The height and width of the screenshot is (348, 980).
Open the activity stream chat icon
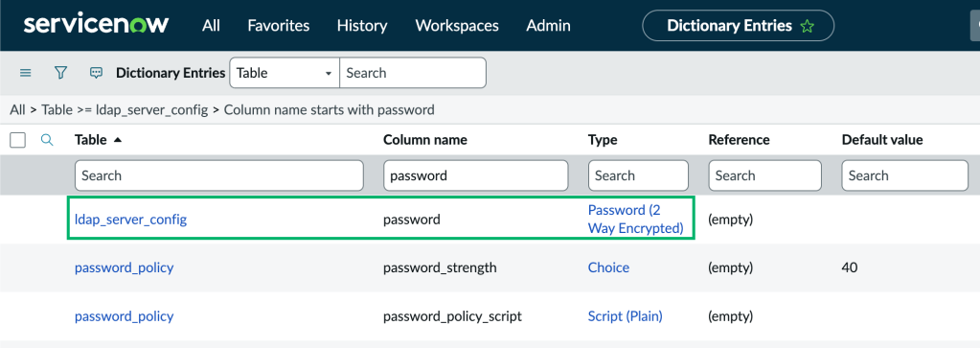coord(96,73)
